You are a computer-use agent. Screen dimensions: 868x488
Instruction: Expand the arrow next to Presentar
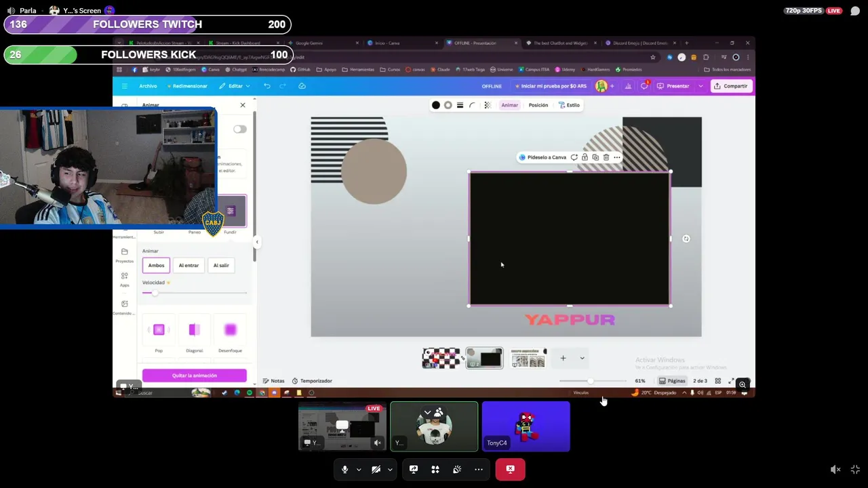point(701,86)
